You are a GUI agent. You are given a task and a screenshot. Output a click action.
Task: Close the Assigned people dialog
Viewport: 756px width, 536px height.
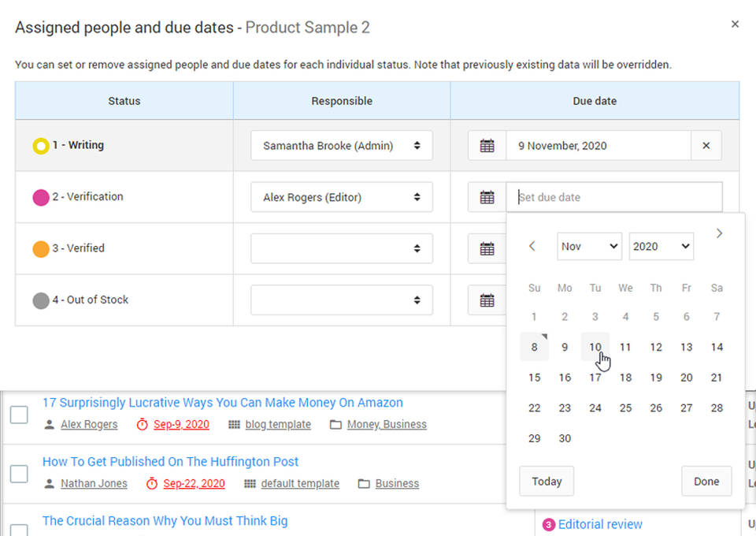(x=735, y=24)
